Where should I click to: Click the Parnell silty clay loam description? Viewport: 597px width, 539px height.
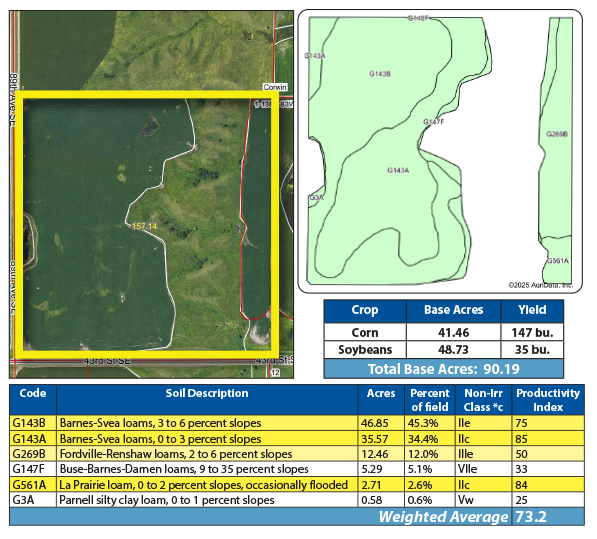point(167,500)
